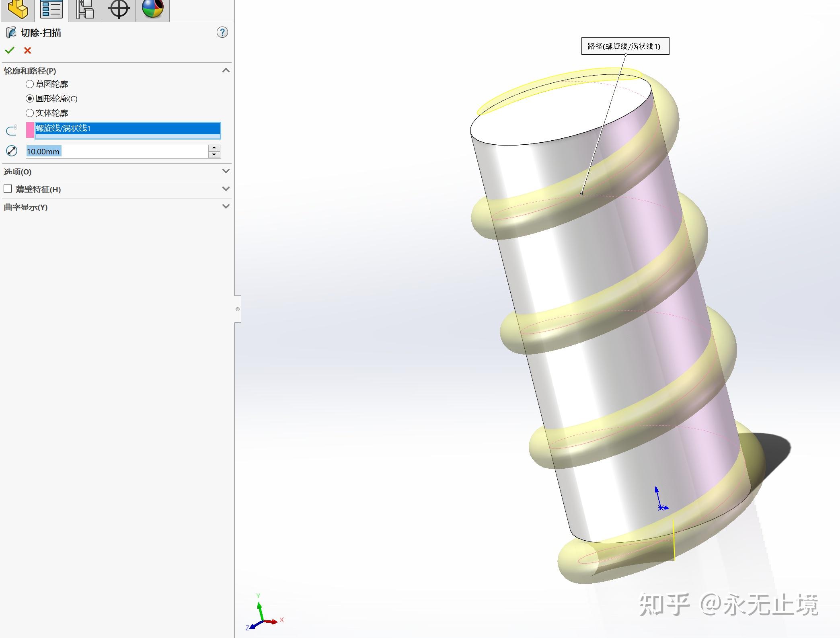Open the DimXpertManager crosshair tab
The height and width of the screenshot is (638, 840).
point(119,10)
